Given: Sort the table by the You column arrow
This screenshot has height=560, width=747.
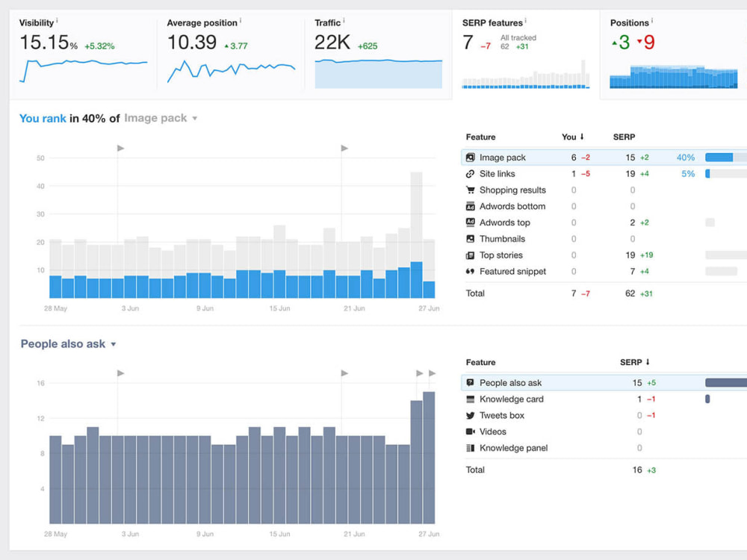Looking at the screenshot, I should click(x=582, y=137).
